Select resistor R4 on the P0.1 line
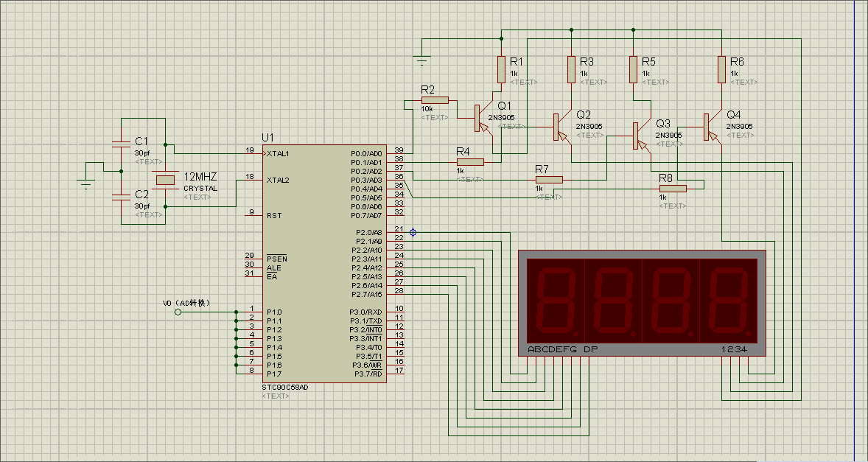Screen dimensions: 868x462 (x=470, y=162)
